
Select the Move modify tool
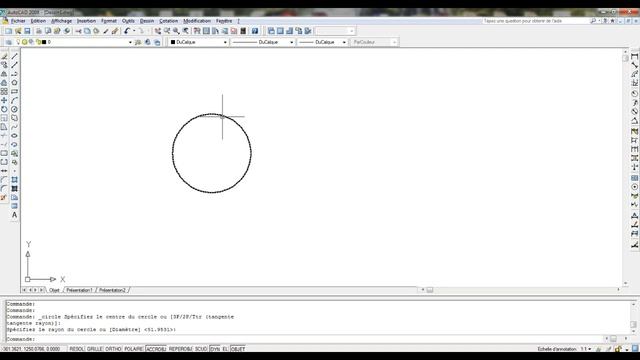[x=4, y=100]
